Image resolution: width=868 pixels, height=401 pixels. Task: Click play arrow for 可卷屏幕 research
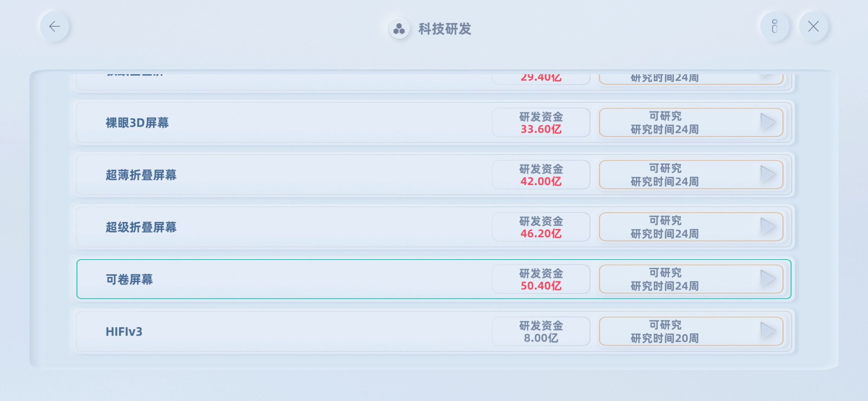click(768, 279)
